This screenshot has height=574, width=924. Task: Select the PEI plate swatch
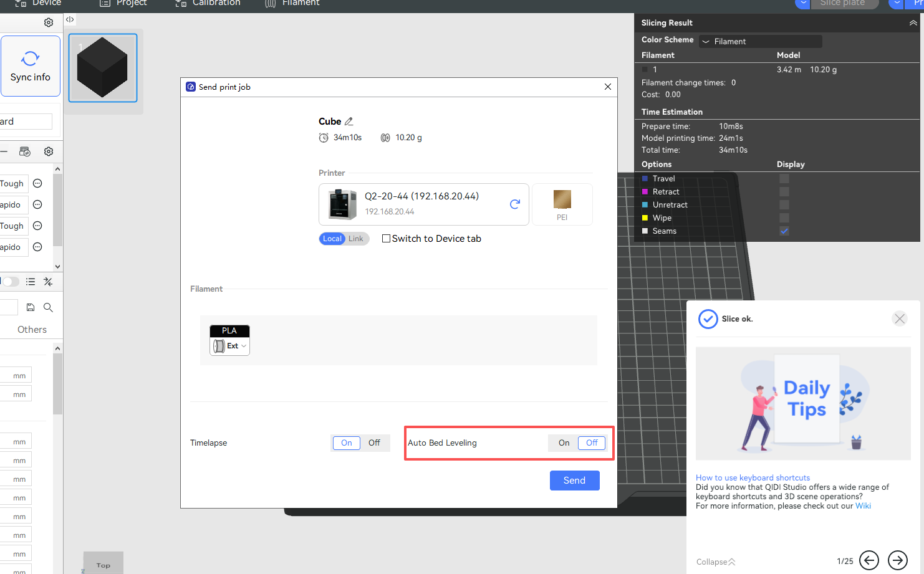pos(562,204)
